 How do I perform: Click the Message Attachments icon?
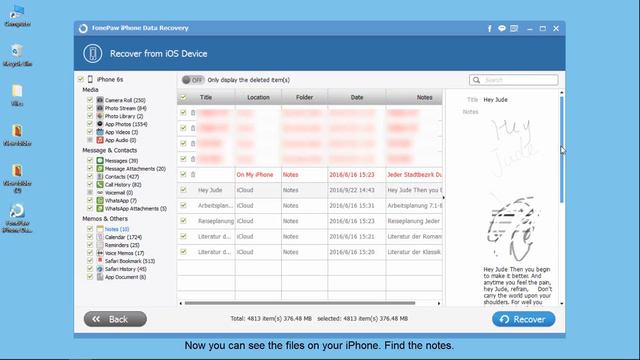(100, 169)
